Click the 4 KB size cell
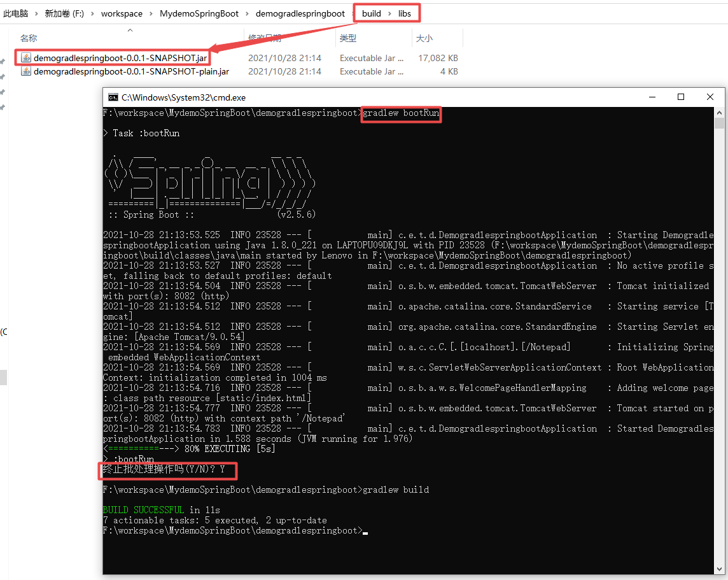The width and height of the screenshot is (728, 580). [x=449, y=71]
